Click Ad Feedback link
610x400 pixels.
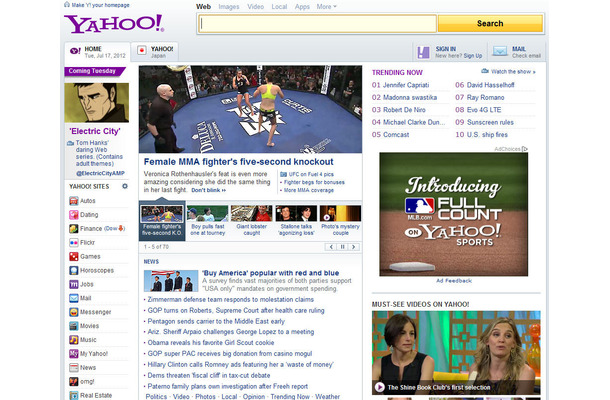tap(454, 281)
